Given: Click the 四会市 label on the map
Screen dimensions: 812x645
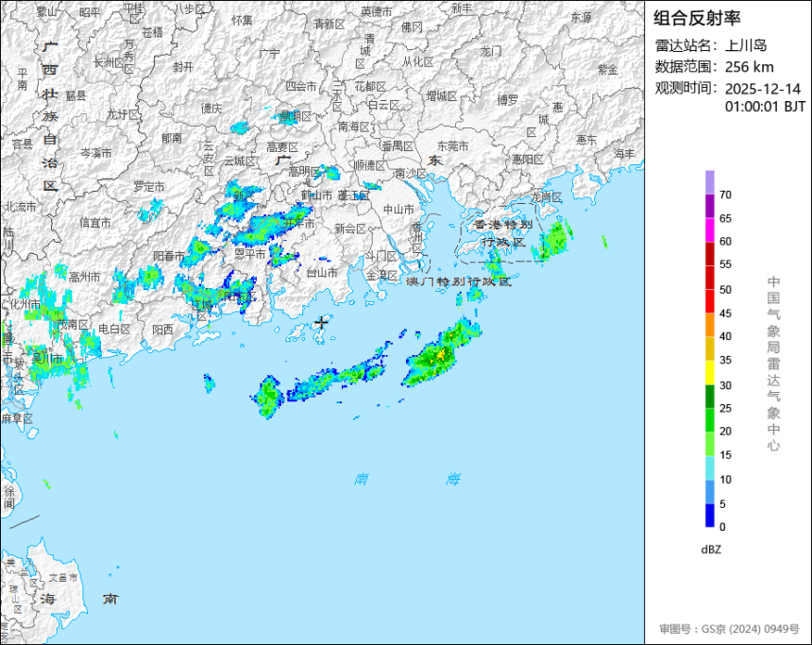Looking at the screenshot, I should (301, 87).
